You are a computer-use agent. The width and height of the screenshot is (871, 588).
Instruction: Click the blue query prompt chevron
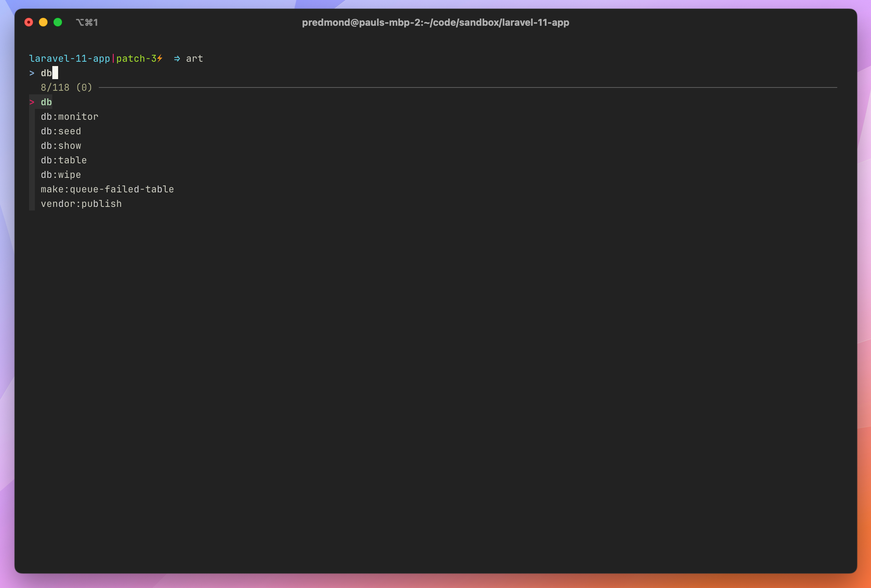pyautogui.click(x=32, y=73)
